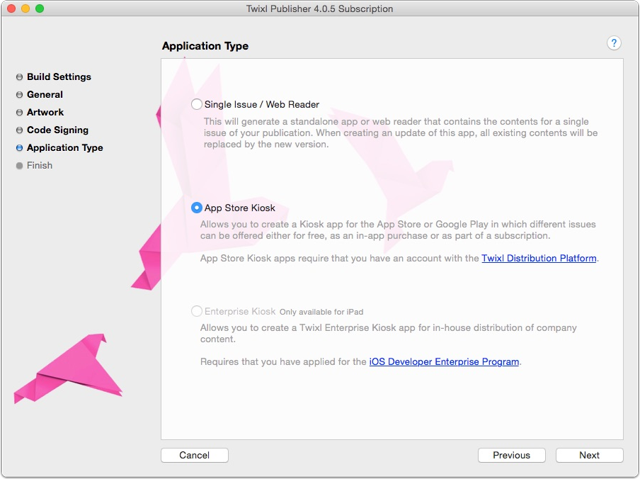The width and height of the screenshot is (640, 479).
Task: Click the 'Only available for iPad' note
Action: click(x=321, y=312)
